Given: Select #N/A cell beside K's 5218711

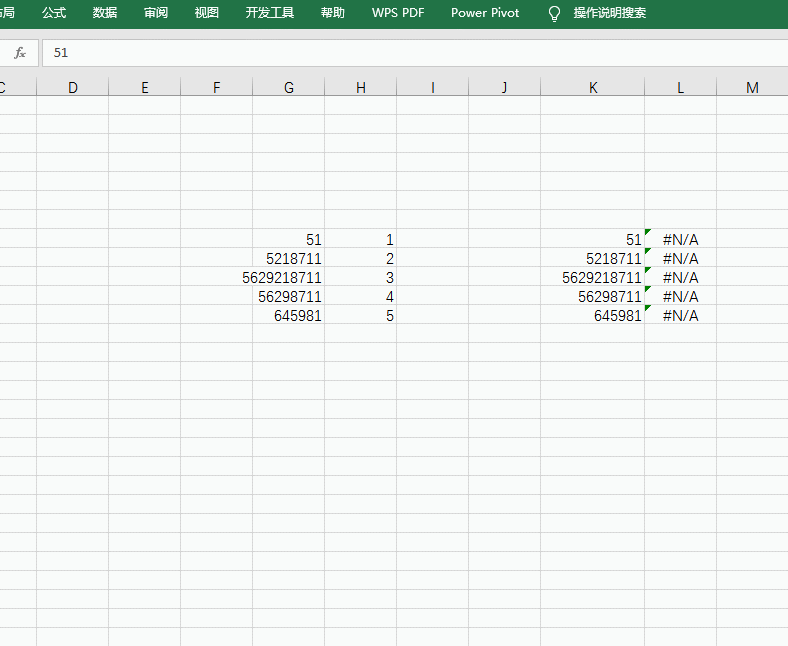Looking at the screenshot, I should pyautogui.click(x=680, y=257).
